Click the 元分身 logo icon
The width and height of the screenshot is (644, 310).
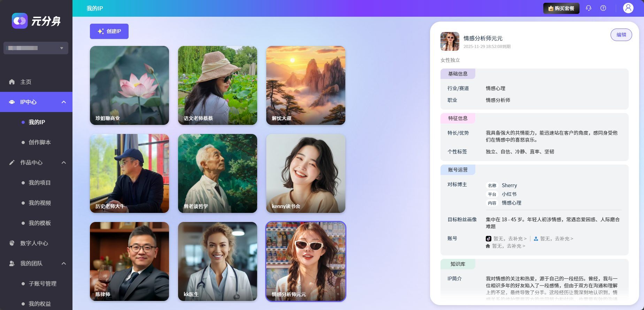pyautogui.click(x=20, y=21)
